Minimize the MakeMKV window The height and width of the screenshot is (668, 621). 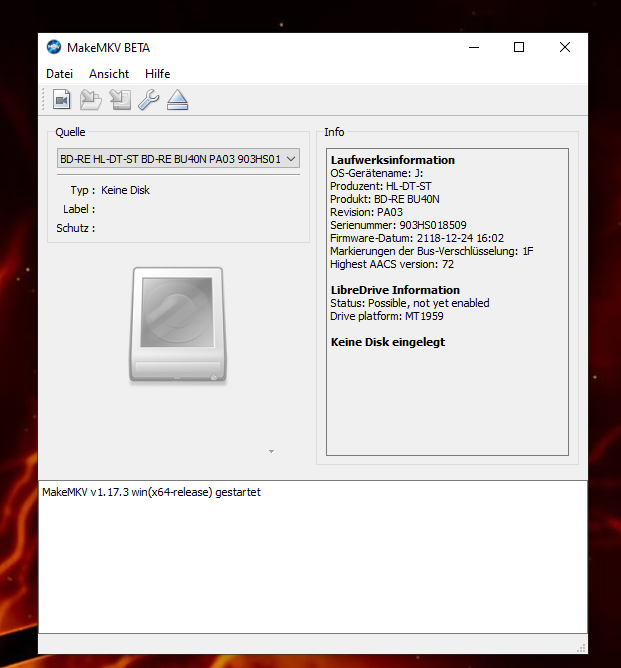tap(474, 47)
